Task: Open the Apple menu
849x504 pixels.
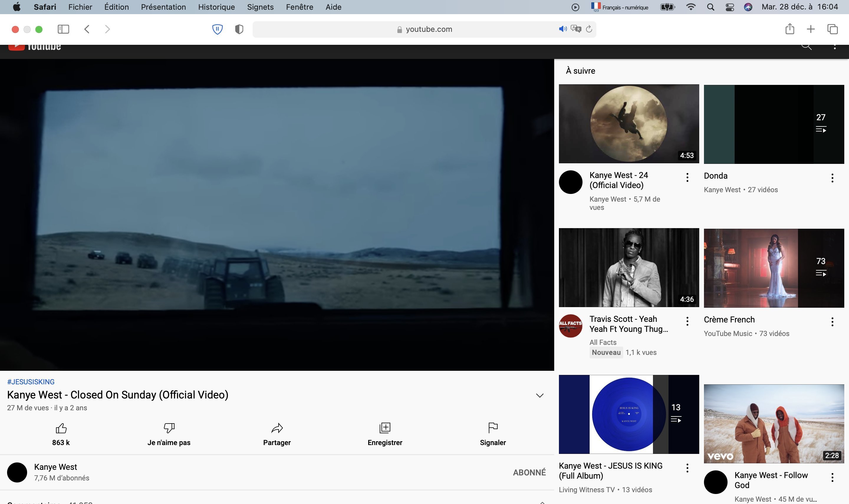Action: tap(16, 7)
